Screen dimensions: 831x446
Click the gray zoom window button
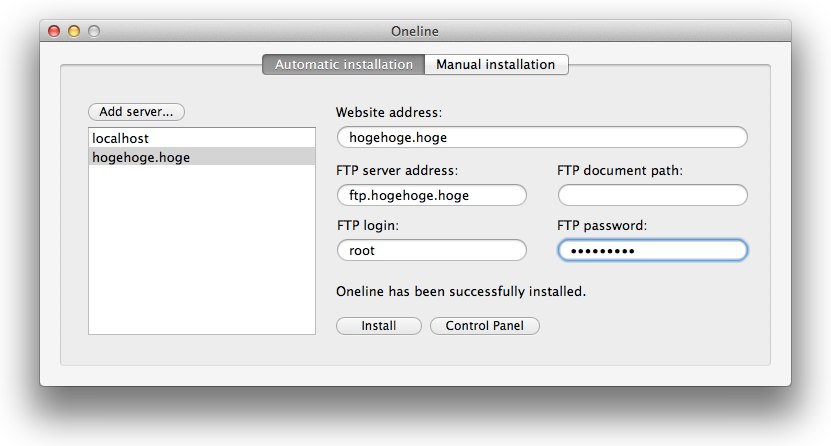(x=94, y=32)
